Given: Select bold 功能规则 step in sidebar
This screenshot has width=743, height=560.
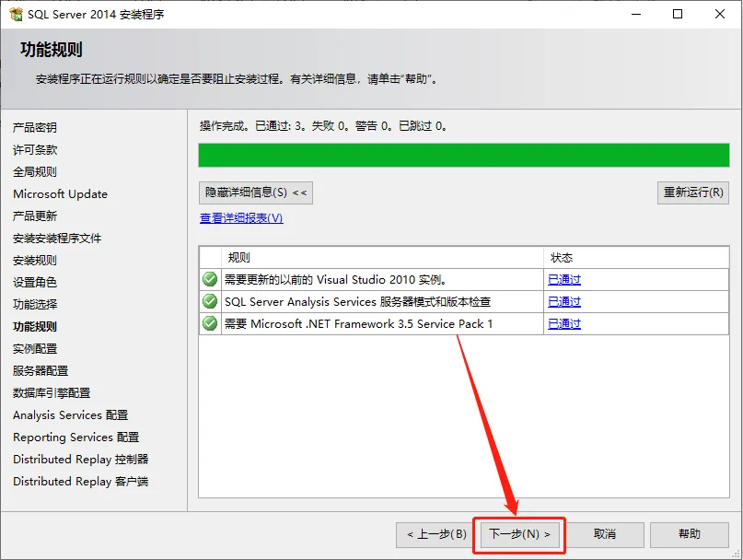Looking at the screenshot, I should coord(35,326).
